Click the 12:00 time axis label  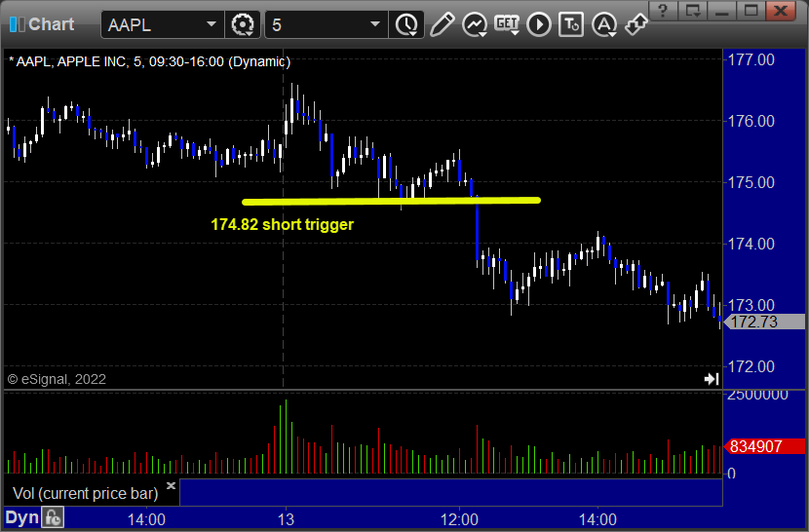(459, 519)
